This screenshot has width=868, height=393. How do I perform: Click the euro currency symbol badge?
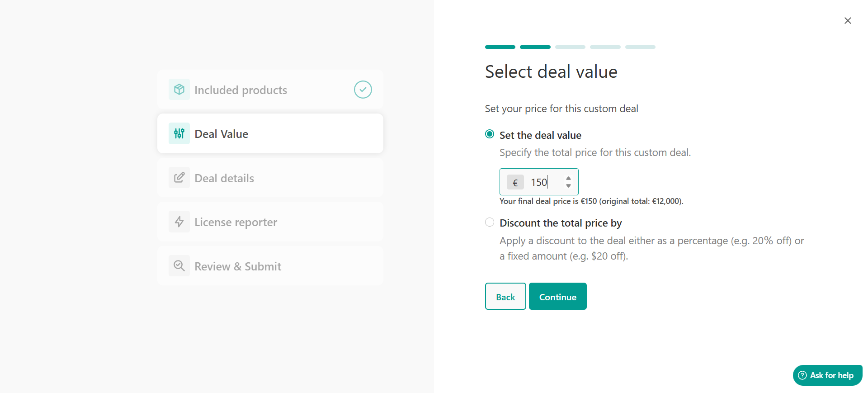point(515,182)
